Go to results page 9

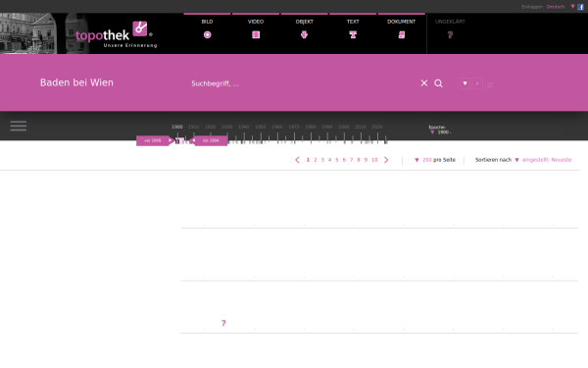(x=366, y=160)
